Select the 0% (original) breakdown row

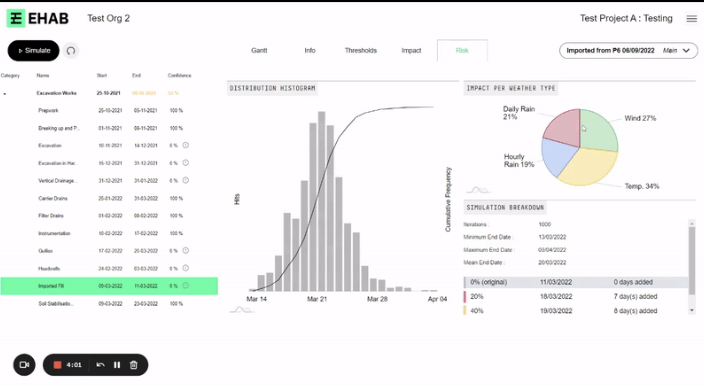pyautogui.click(x=576, y=282)
